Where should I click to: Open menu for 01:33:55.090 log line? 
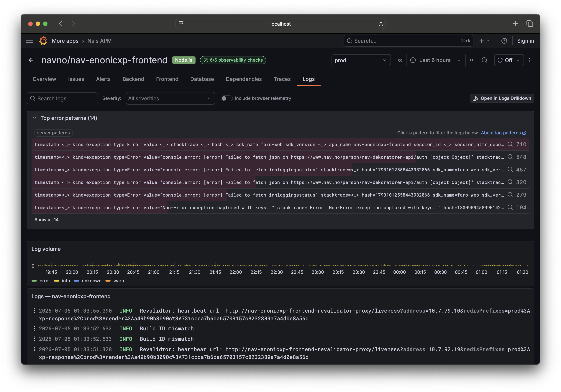click(35, 310)
